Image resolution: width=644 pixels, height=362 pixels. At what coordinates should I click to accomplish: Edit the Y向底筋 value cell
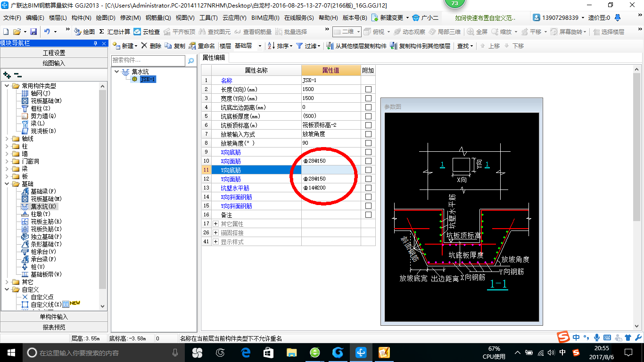331,170
